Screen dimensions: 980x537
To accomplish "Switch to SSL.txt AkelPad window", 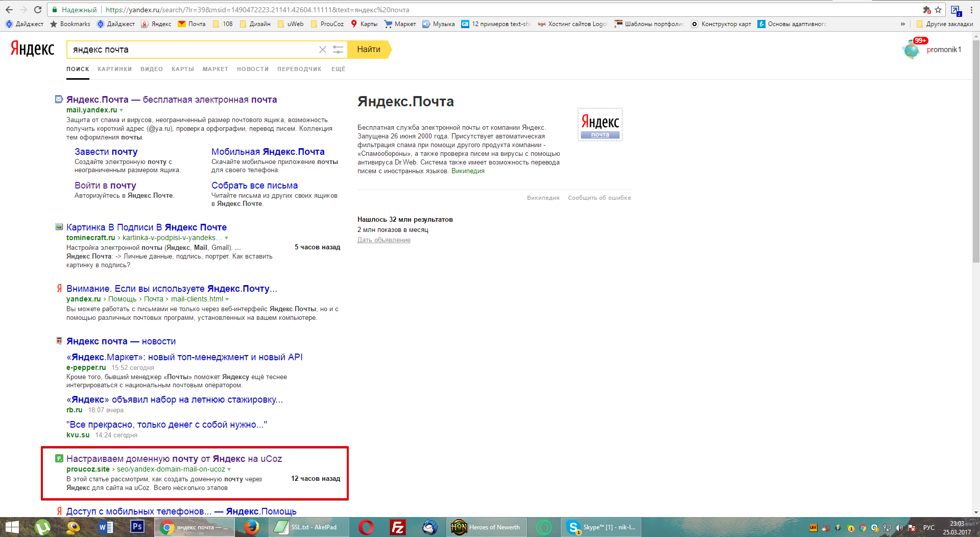I will pyautogui.click(x=308, y=527).
